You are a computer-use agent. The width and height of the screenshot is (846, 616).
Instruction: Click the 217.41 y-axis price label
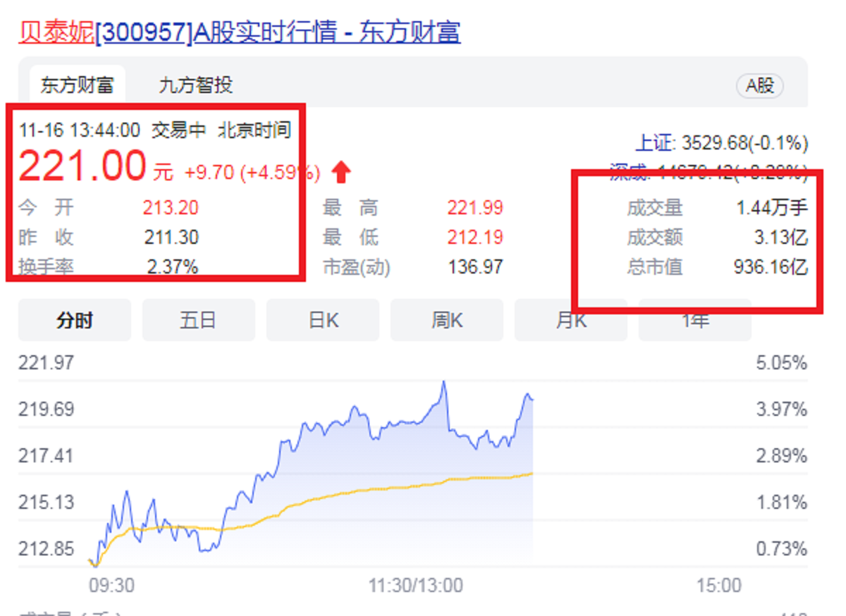click(46, 456)
